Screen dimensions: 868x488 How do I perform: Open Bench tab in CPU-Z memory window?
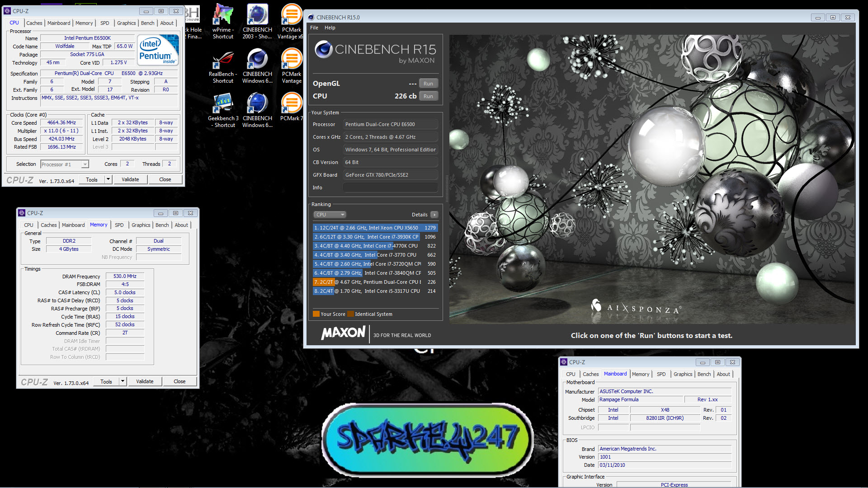tap(162, 225)
